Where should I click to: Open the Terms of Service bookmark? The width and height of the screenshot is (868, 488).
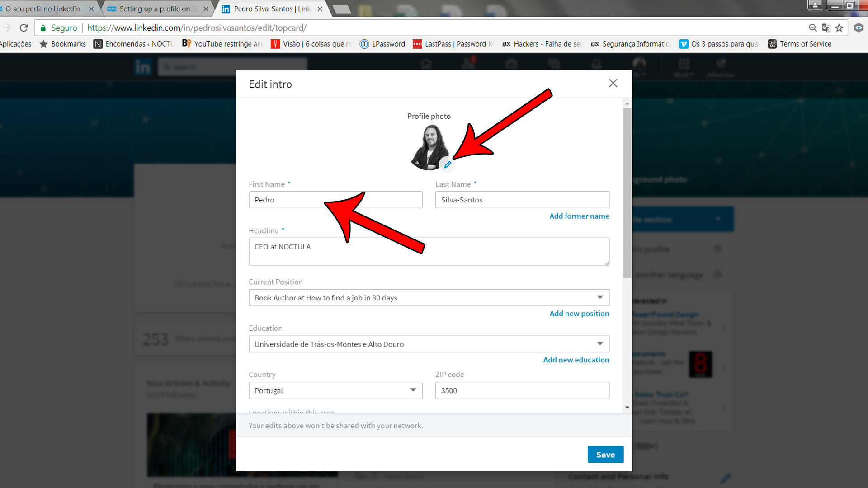[x=800, y=44]
